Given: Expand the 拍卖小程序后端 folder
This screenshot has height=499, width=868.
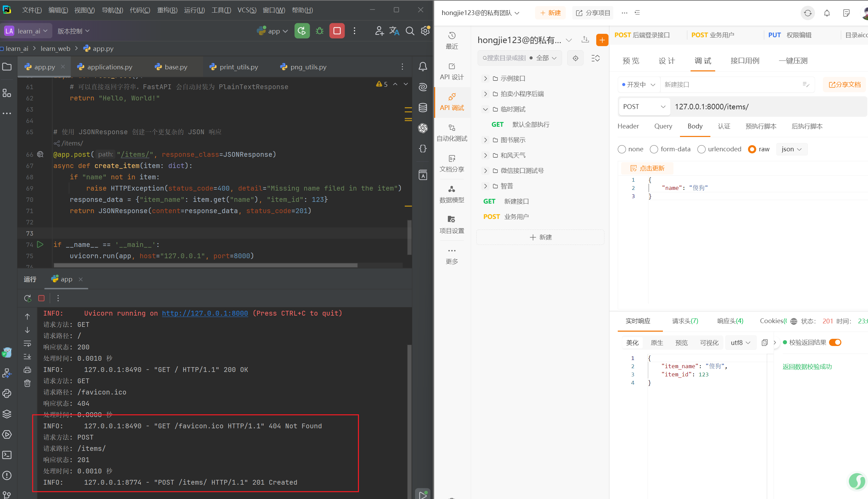Looking at the screenshot, I should (485, 94).
